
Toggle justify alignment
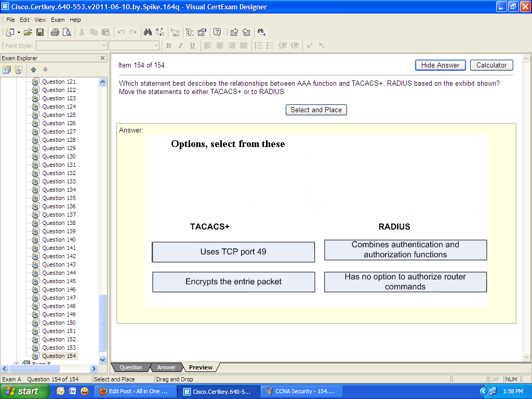(x=244, y=46)
